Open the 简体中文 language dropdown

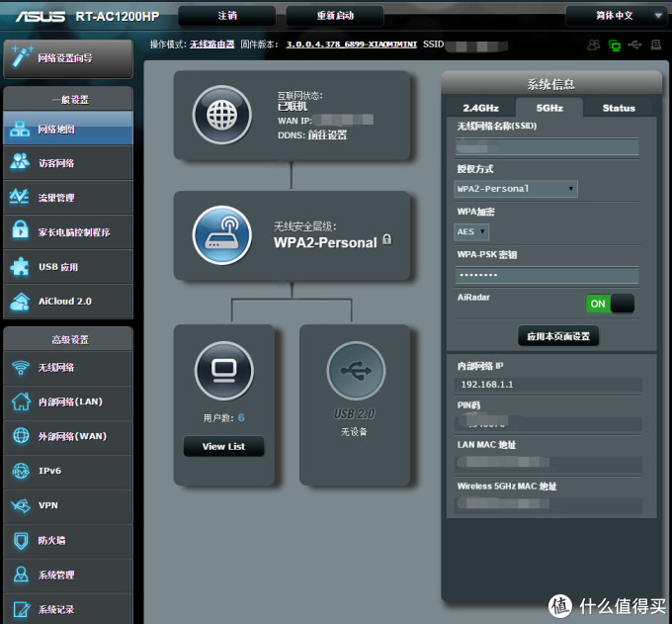tap(615, 16)
